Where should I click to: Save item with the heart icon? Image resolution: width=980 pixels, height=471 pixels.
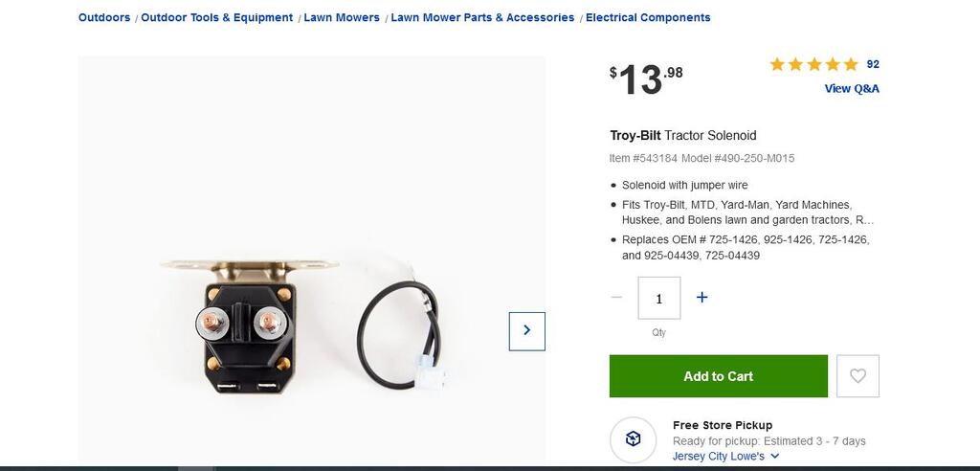coord(857,376)
